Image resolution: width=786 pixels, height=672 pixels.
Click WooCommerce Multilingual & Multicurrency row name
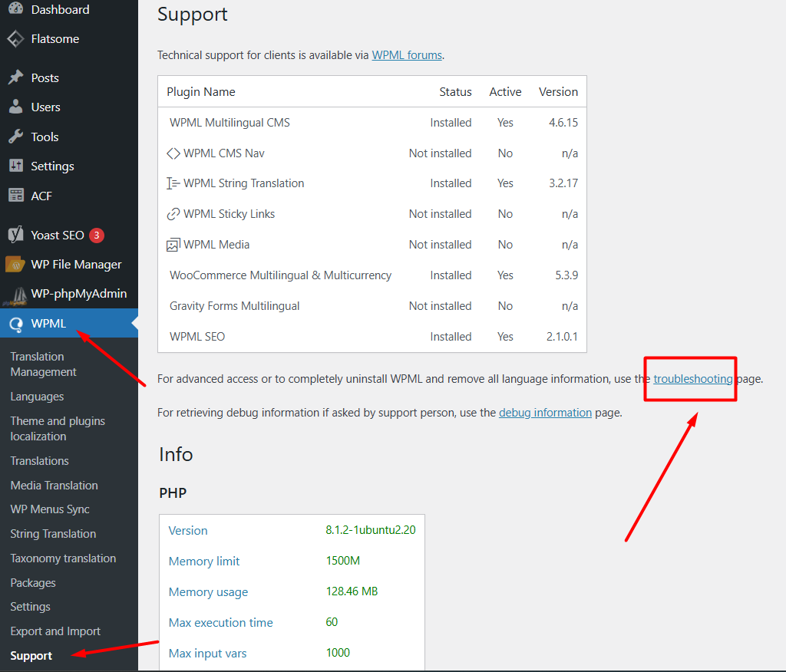[x=280, y=275]
